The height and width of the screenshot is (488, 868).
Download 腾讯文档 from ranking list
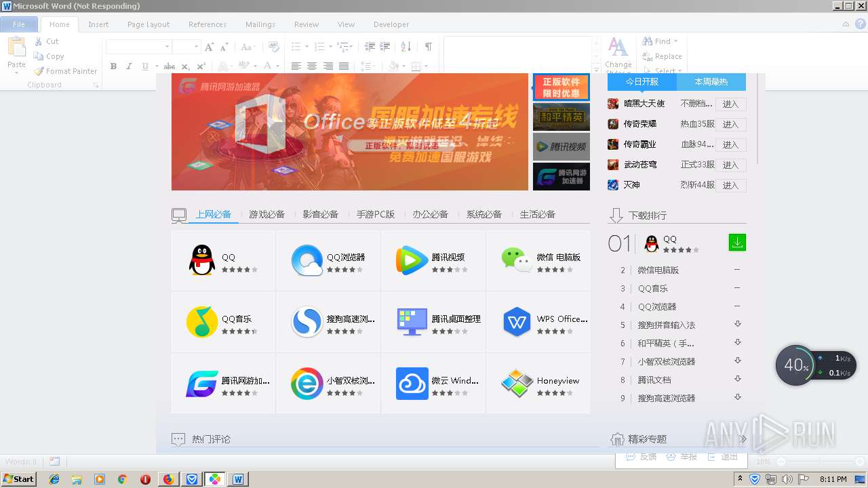pos(738,379)
